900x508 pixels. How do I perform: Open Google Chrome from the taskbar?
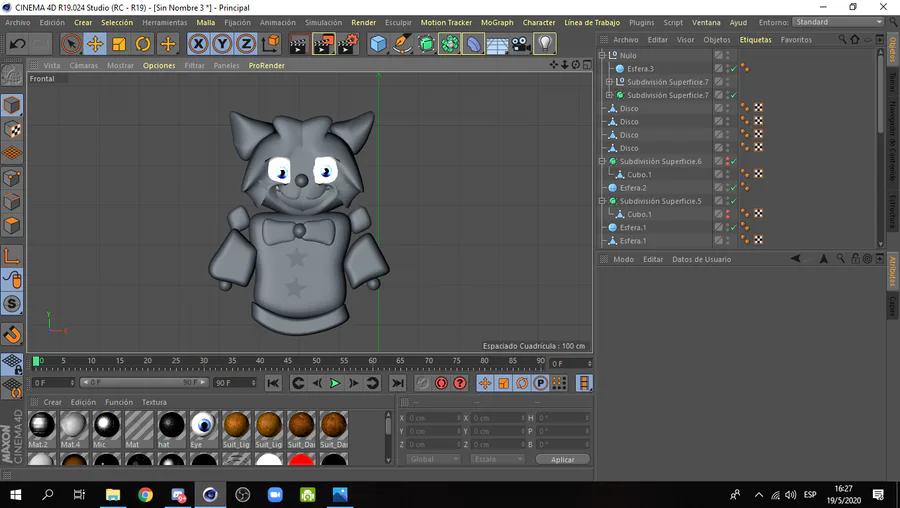click(145, 495)
